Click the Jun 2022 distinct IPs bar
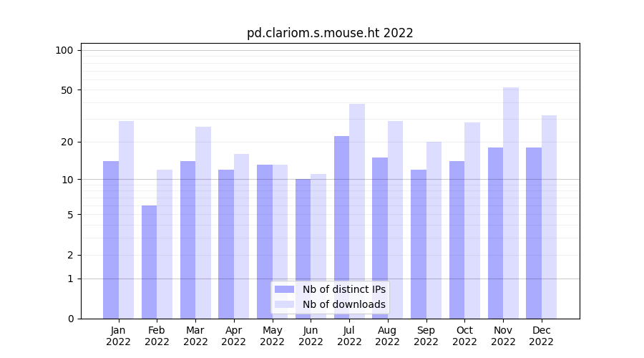644x358 pixels. pyautogui.click(x=303, y=248)
